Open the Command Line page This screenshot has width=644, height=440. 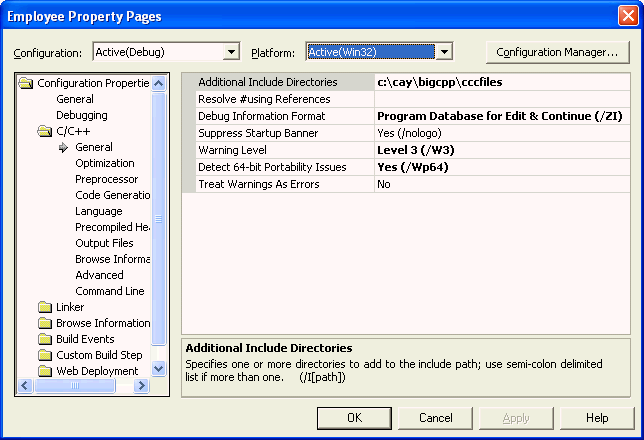click(109, 291)
